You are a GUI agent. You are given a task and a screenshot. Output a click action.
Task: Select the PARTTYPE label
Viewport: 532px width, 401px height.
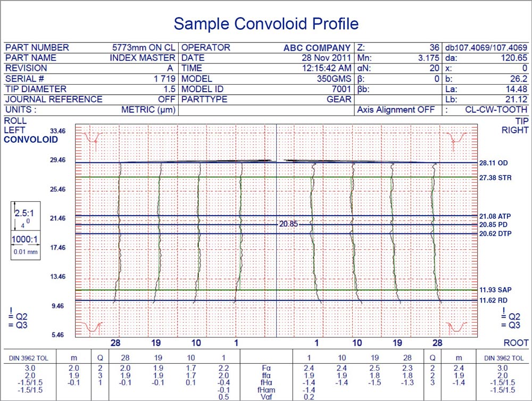204,99
